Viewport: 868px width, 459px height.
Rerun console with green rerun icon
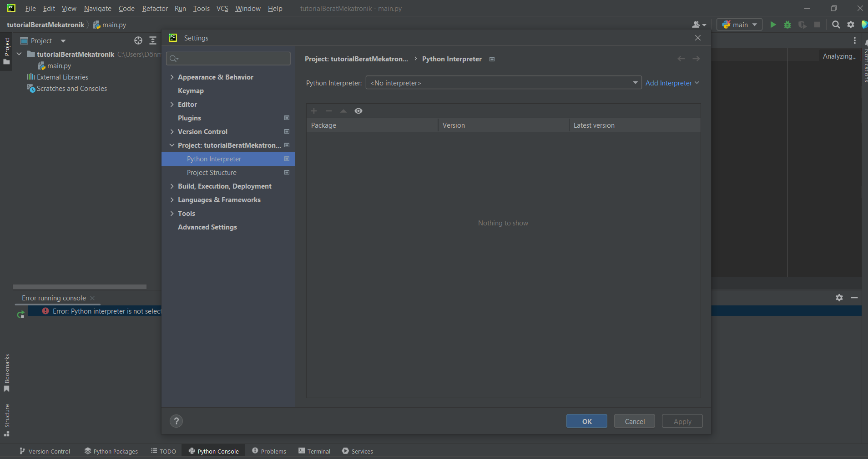tap(20, 314)
